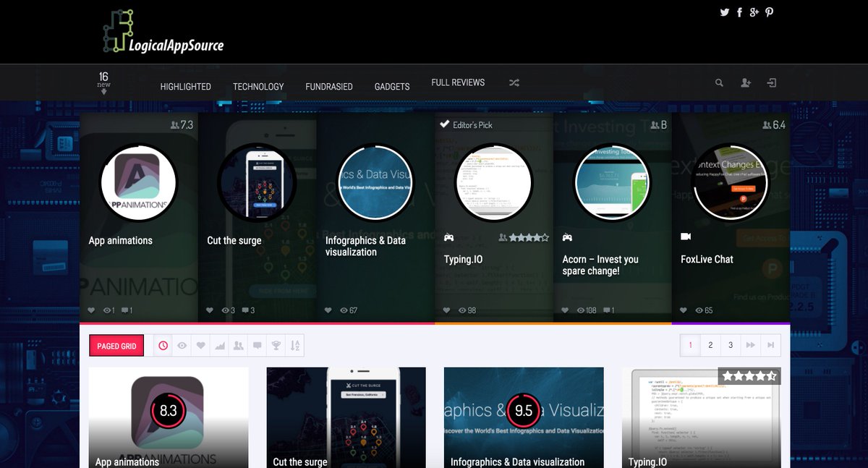Sort grid alphabetically A-Z icon
The width and height of the screenshot is (868, 468).
click(295, 346)
